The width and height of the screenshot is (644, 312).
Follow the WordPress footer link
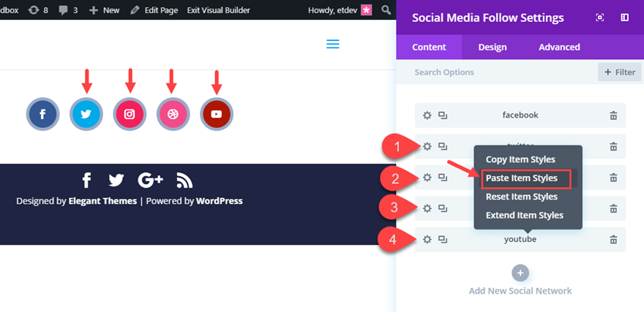(x=220, y=201)
